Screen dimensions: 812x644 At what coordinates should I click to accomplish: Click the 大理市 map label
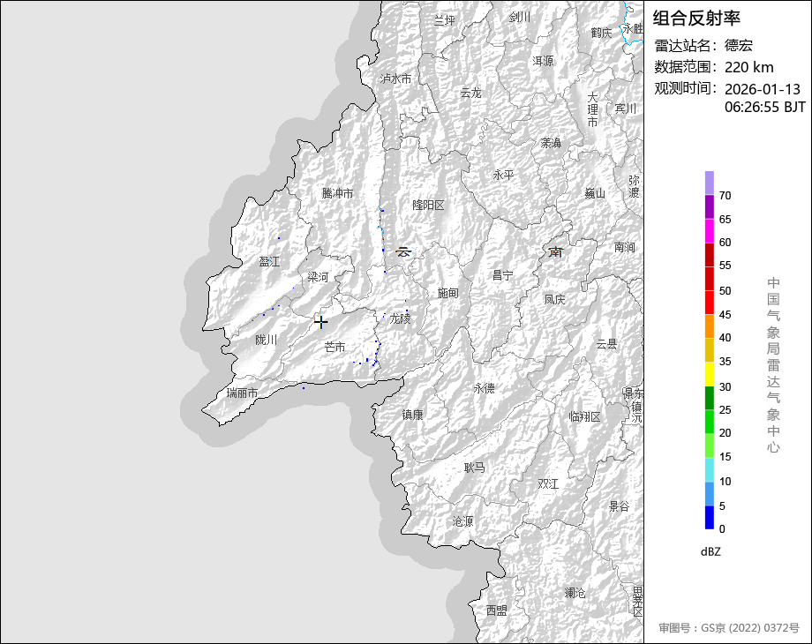click(x=593, y=109)
